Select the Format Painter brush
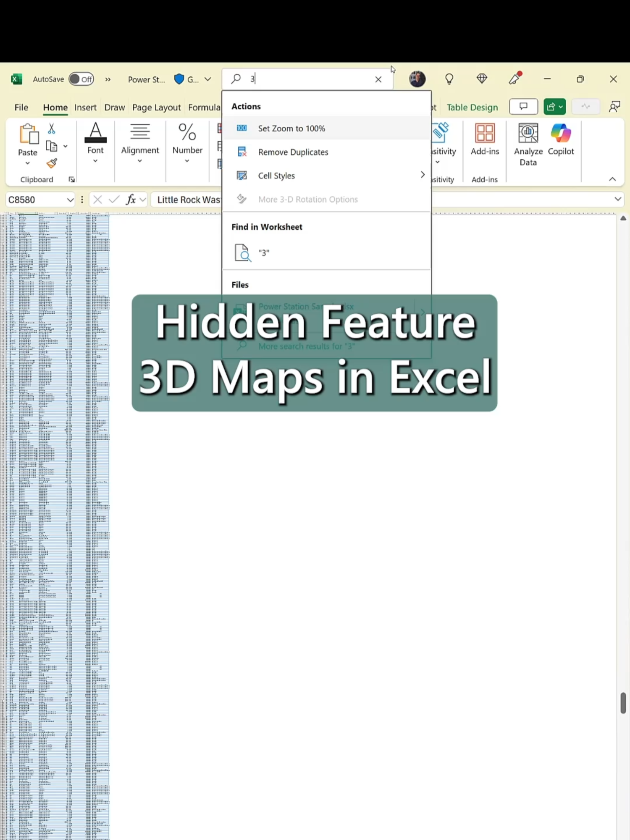Viewport: 630px width, 840px height. 52,163
